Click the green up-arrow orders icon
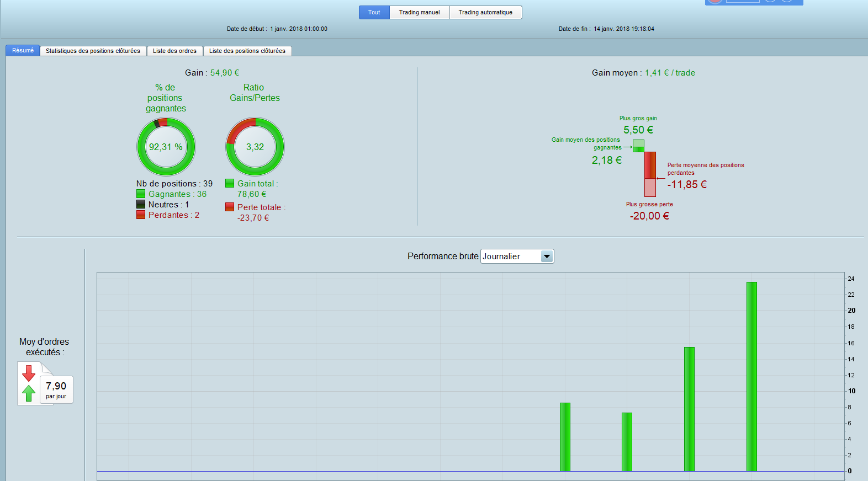This screenshot has height=481, width=868. pyautogui.click(x=29, y=393)
